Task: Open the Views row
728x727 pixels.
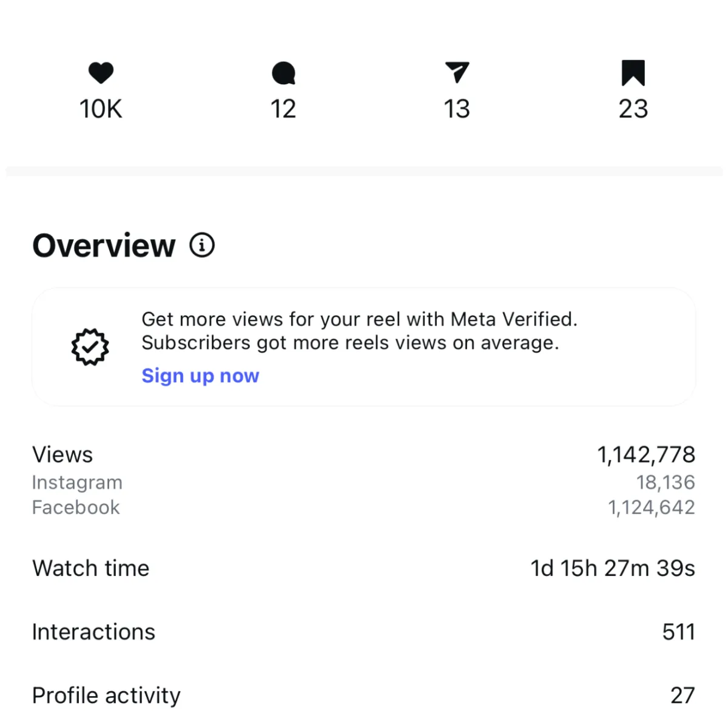Action: coord(62,455)
